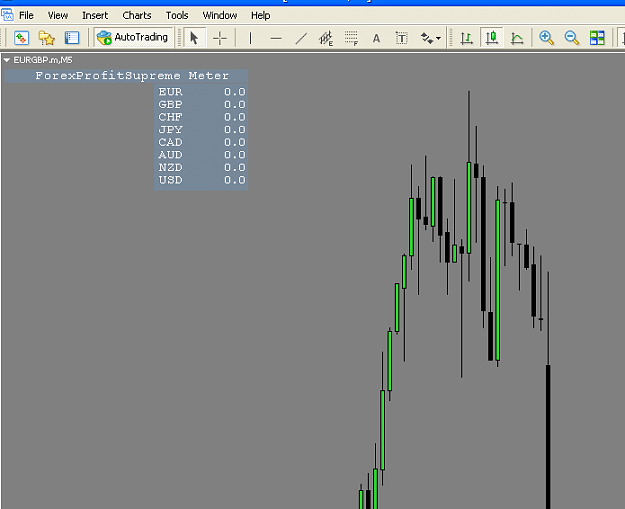
Task: Select the Draw Vertical Line tool
Action: click(x=250, y=38)
